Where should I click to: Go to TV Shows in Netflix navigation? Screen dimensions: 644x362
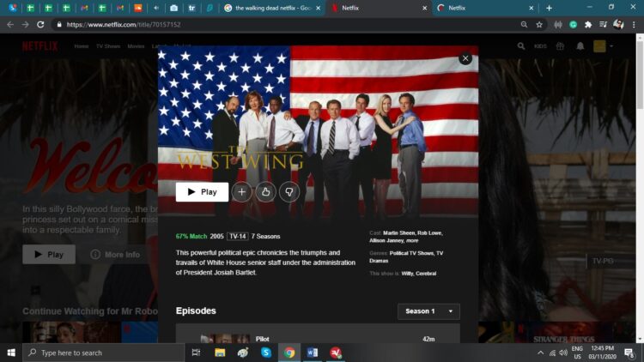click(108, 46)
